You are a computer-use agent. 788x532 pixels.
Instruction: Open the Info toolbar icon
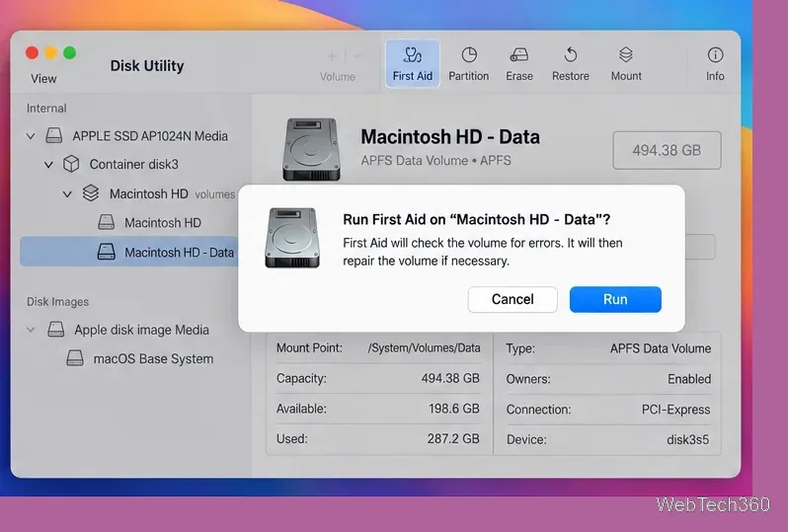coord(715,54)
